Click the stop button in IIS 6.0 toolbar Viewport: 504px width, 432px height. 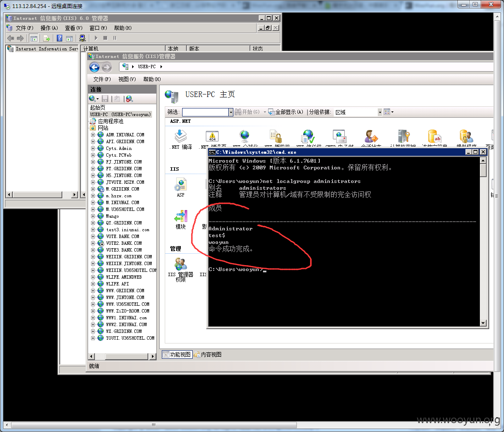pyautogui.click(x=105, y=38)
